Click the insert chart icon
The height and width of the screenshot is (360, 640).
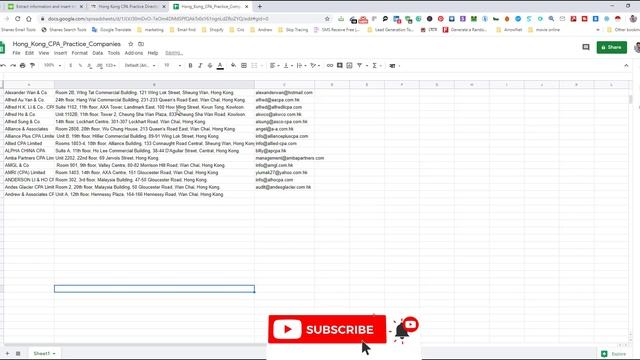(349, 66)
